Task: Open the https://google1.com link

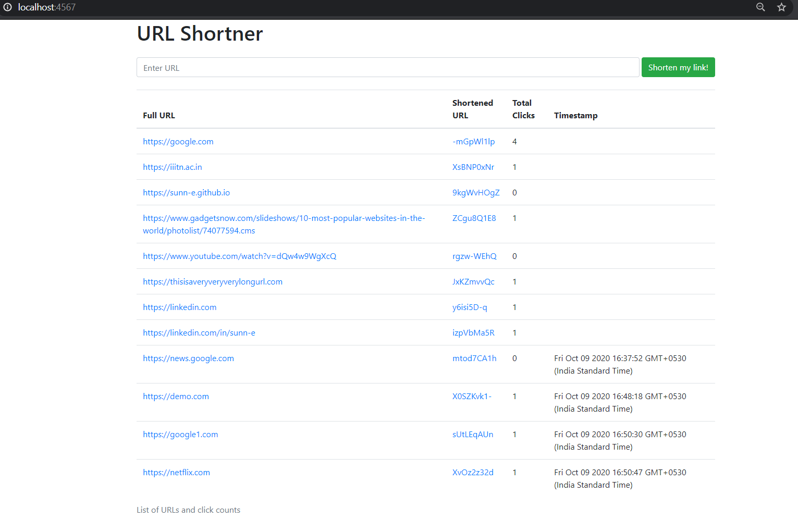Action: click(x=180, y=434)
